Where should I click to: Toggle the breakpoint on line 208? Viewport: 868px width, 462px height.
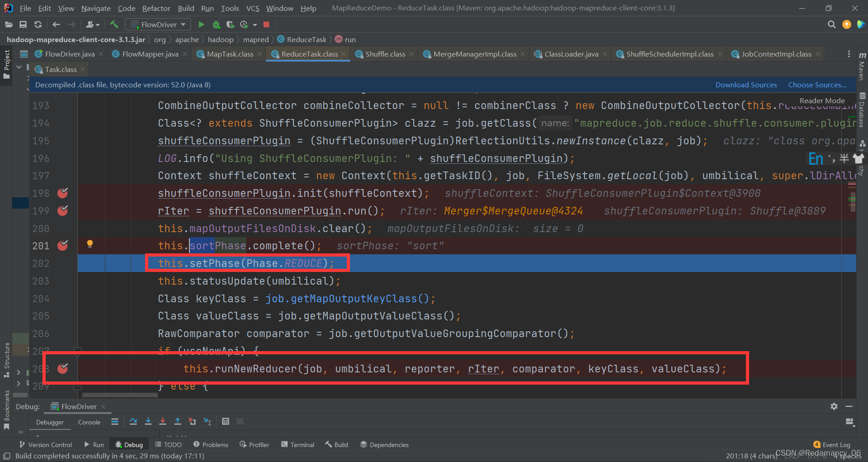click(63, 369)
